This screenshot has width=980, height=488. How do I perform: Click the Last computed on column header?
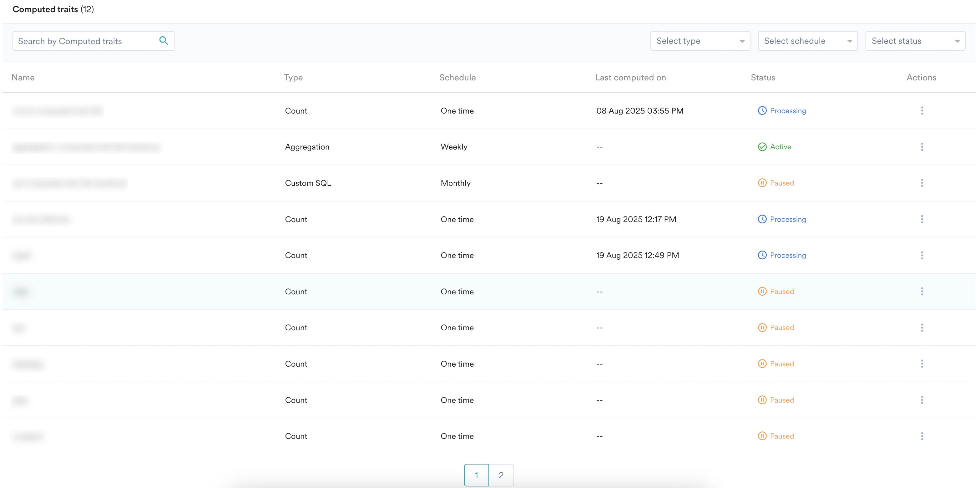[630, 77]
